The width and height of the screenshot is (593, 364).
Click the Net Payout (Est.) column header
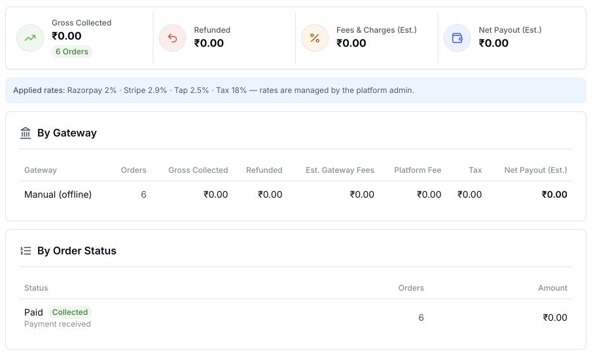(536, 170)
